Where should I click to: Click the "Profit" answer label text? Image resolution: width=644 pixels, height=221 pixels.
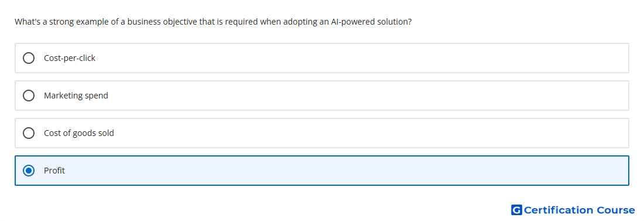click(x=54, y=171)
